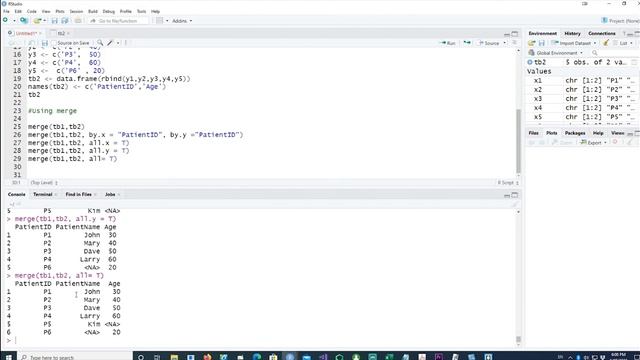The image size is (640, 360).
Task: Click the Run button
Action: click(x=447, y=43)
